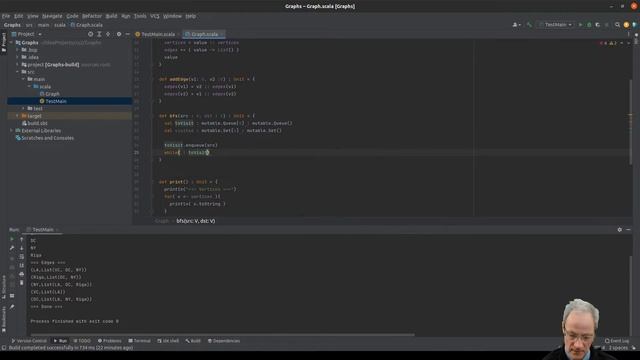Select TestMain tab in Run panel
The width and height of the screenshot is (640, 360).
pos(43,230)
